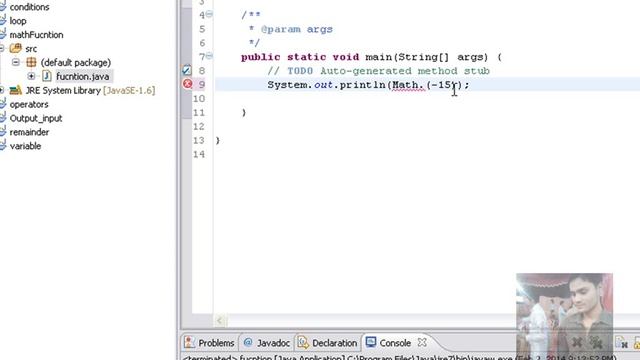Click the Declaration tab icon

coord(303,342)
